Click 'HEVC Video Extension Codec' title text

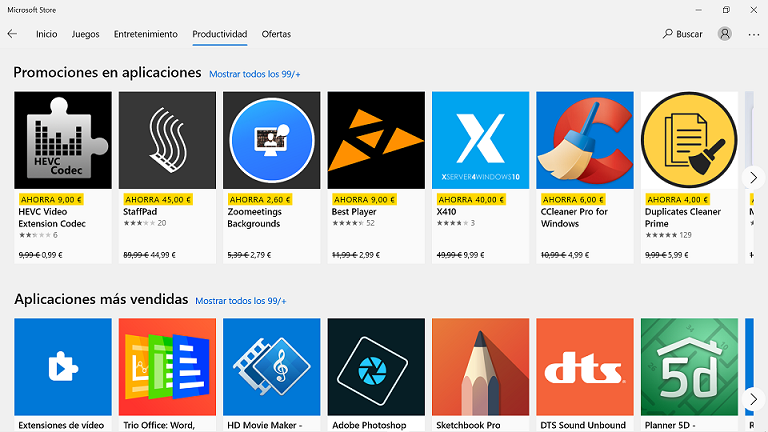coord(52,217)
